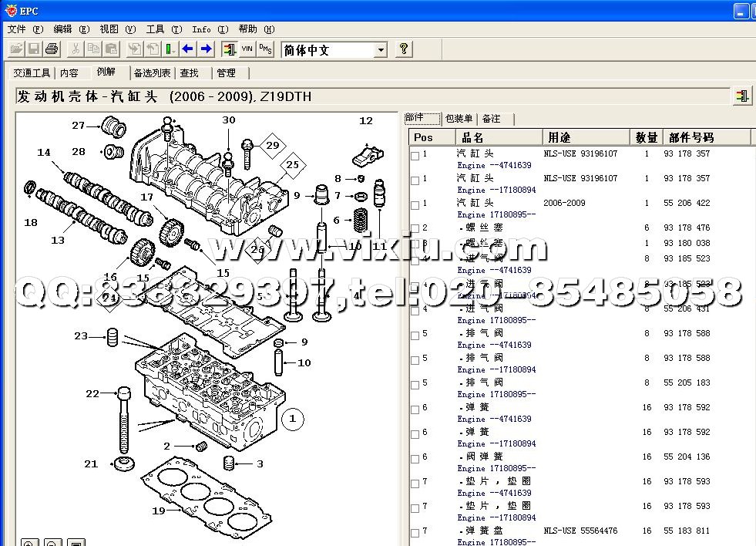Click the 部件号码 column header
The width and height of the screenshot is (756, 546).
(x=691, y=137)
